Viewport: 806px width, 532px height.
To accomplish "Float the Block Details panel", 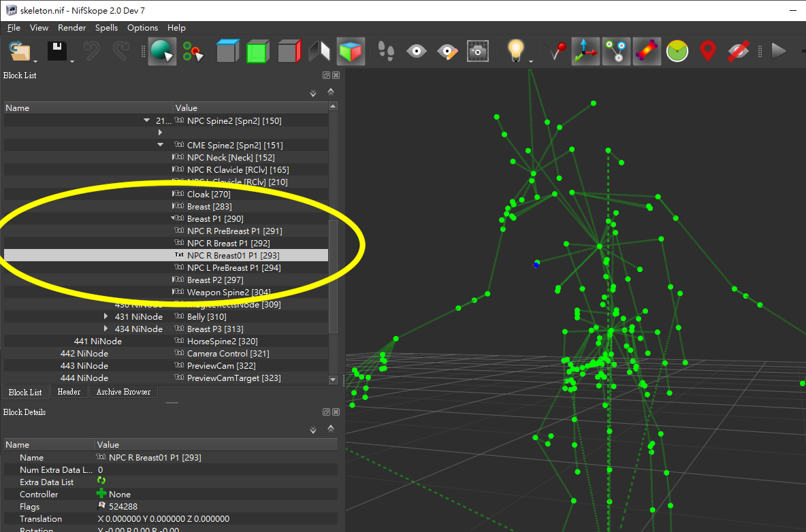I will coord(326,412).
